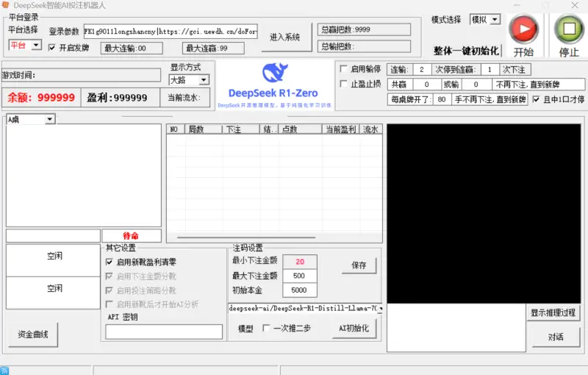Image resolution: width=588 pixels, height=375 pixels.
Task: Toggle the 启用输停 checkbox
Action: (x=344, y=69)
